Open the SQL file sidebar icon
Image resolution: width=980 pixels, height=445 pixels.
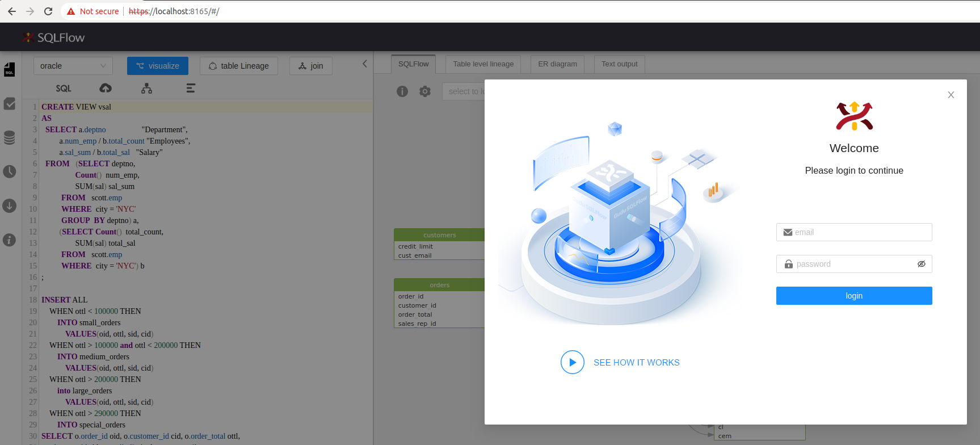pos(10,69)
